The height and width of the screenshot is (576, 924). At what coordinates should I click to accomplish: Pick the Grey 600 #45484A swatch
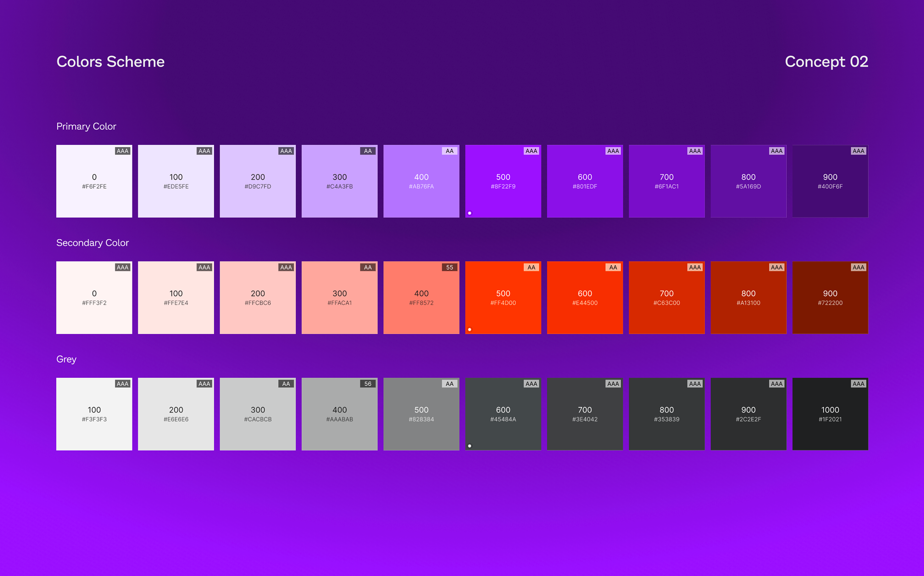click(503, 414)
